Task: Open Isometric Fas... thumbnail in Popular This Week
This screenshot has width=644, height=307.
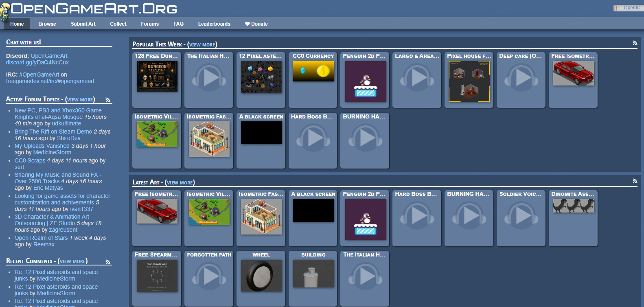Action: click(x=209, y=139)
